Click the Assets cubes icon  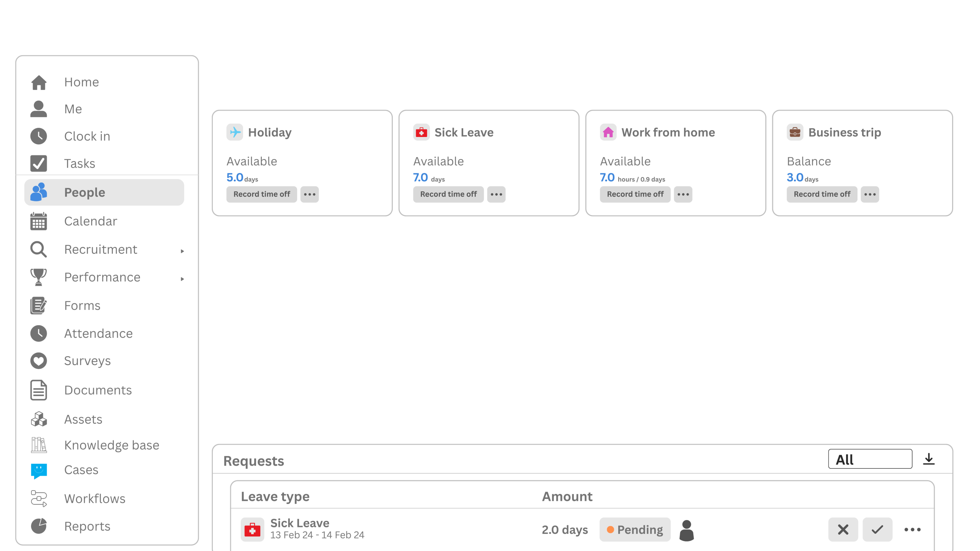tap(39, 419)
